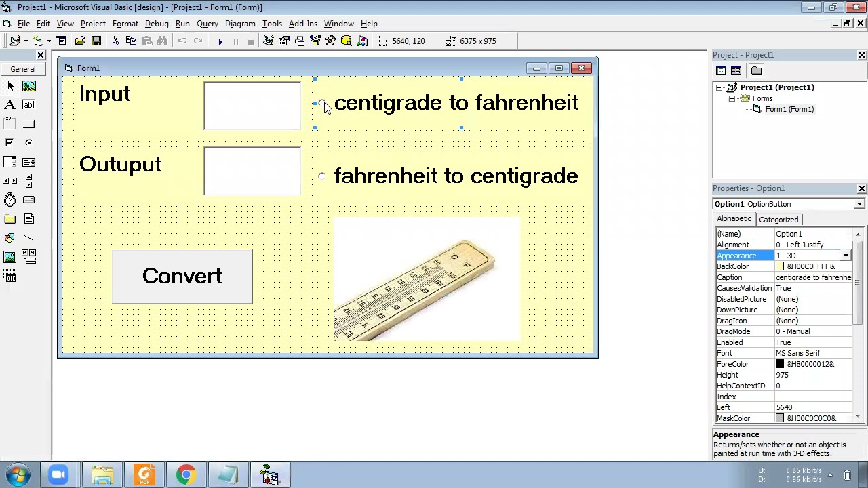Image resolution: width=868 pixels, height=488 pixels.
Task: Pick the Image control tool
Action: click(10, 257)
